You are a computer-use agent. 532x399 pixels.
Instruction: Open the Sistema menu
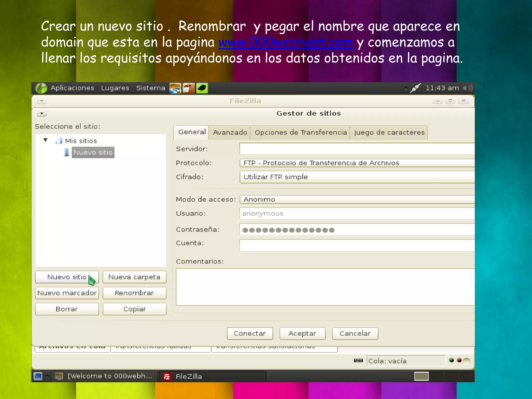pos(151,88)
